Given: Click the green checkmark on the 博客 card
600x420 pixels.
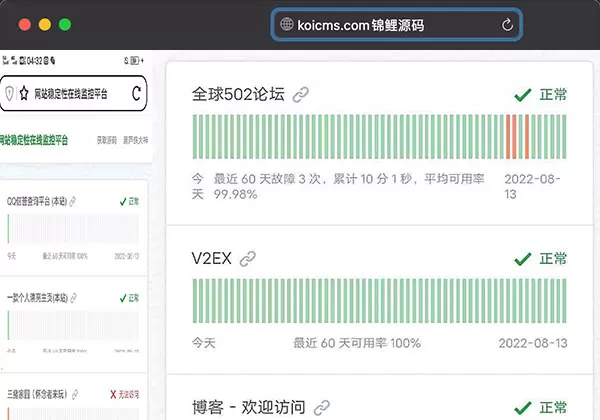Looking at the screenshot, I should tap(523, 408).
